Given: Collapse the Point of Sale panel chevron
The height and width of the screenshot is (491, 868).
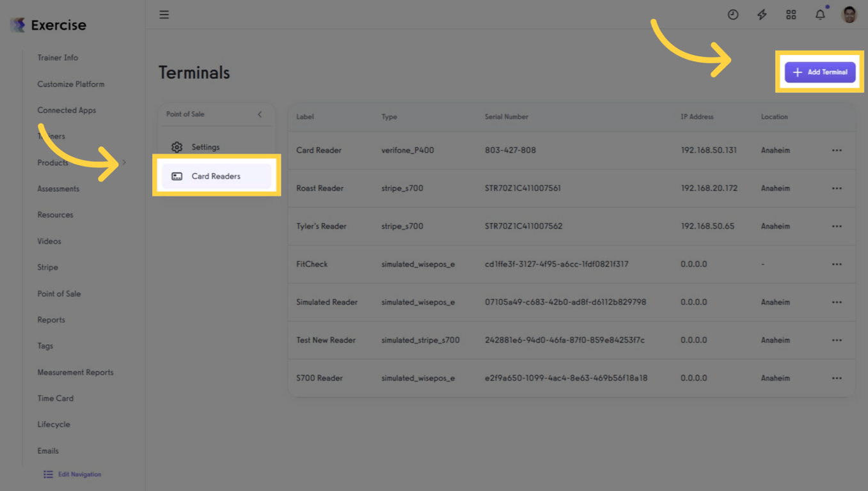Looking at the screenshot, I should [260, 114].
